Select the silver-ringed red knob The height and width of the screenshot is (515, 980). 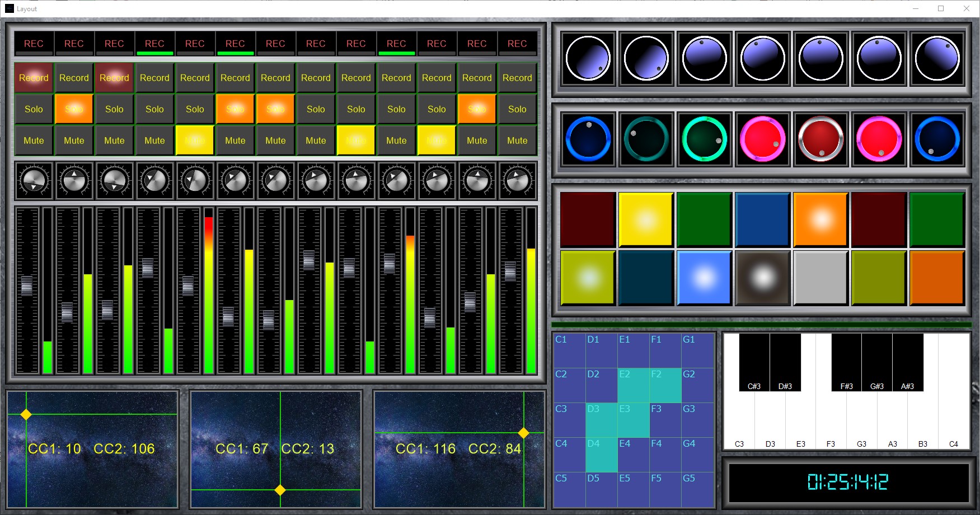pyautogui.click(x=820, y=139)
